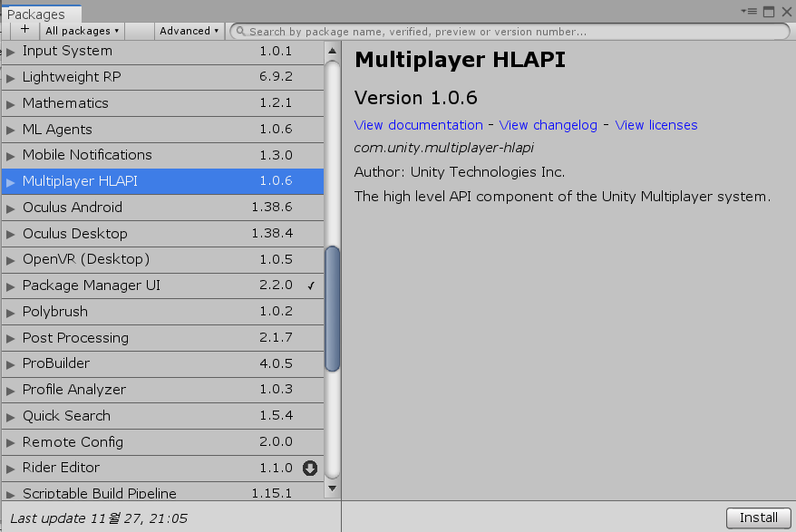The image size is (796, 532).
Task: Expand the Package Manager UI versions
Action: coord(10,286)
